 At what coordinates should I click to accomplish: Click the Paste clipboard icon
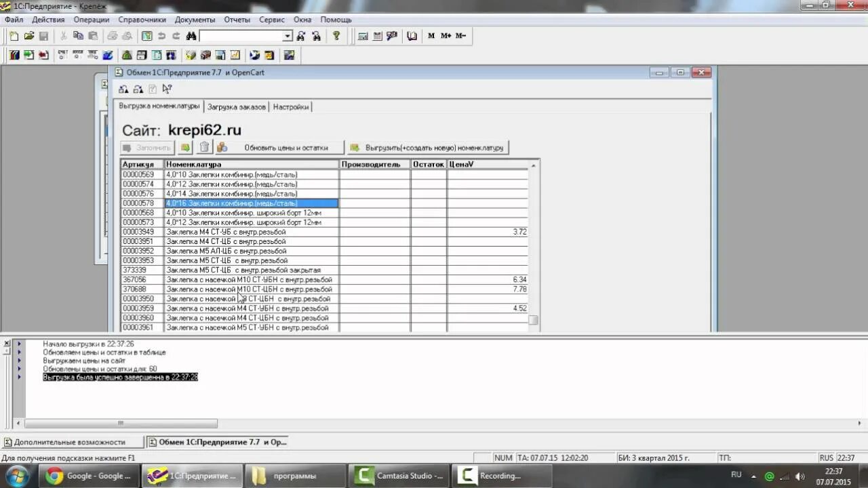[x=93, y=36]
